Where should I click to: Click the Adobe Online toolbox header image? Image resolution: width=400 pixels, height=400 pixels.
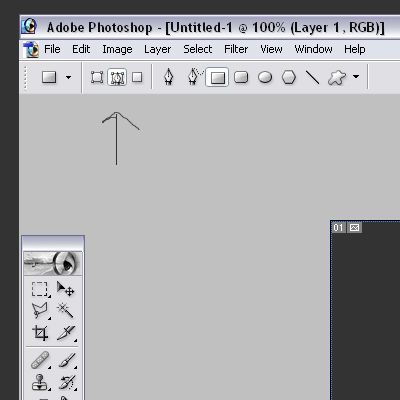pyautogui.click(x=53, y=263)
